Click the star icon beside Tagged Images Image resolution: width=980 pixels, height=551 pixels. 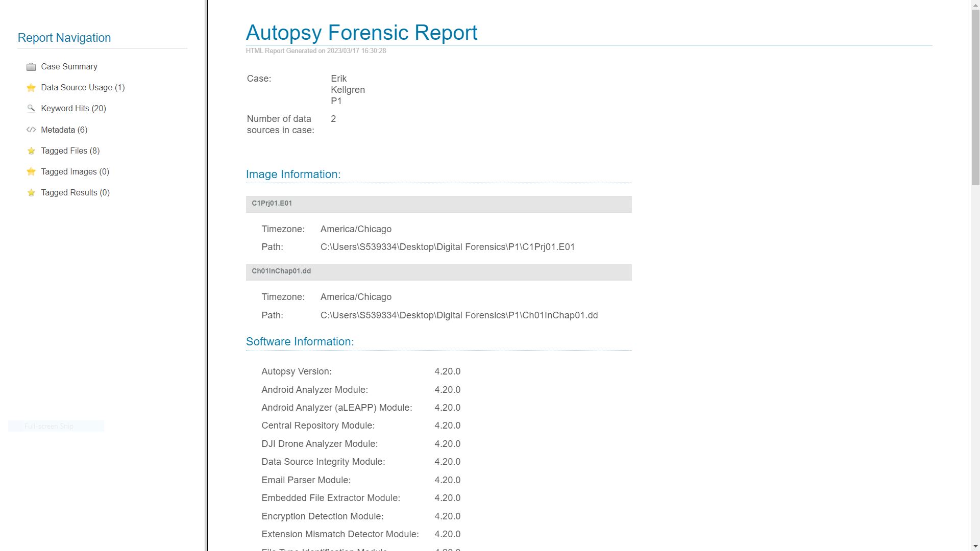pos(31,171)
